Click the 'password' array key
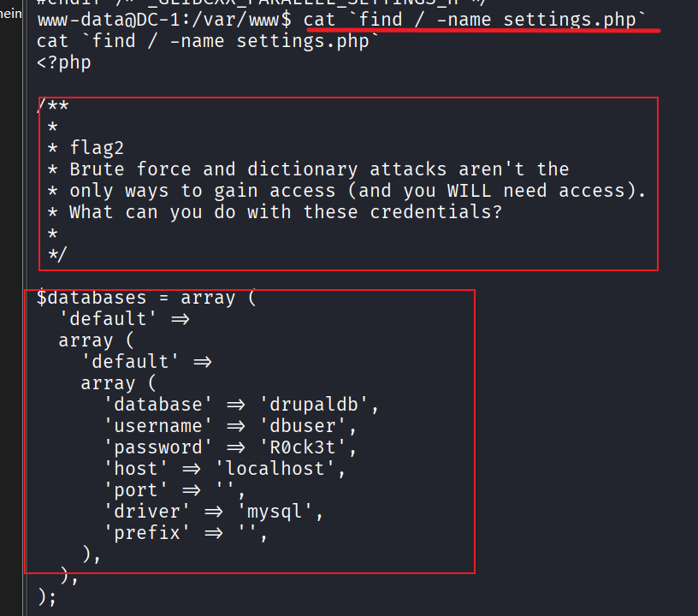The height and width of the screenshot is (616, 698). [x=157, y=447]
